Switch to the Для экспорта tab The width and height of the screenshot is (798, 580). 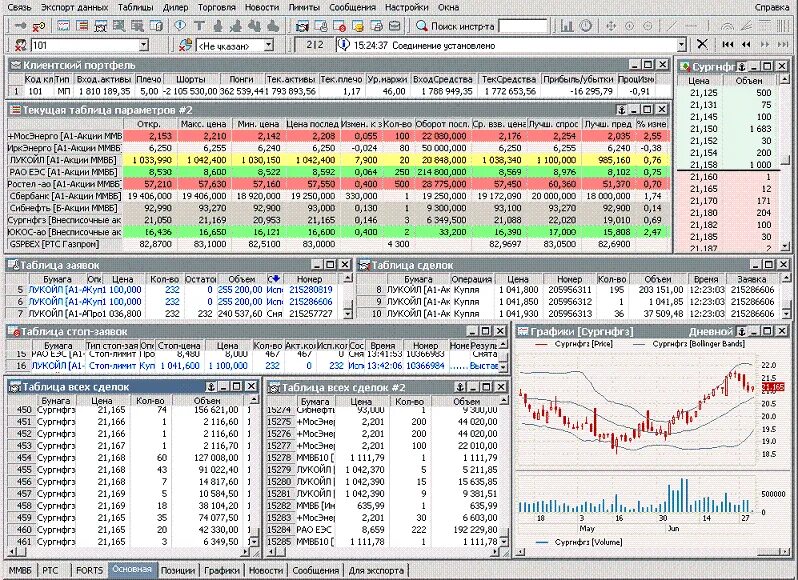[x=376, y=570]
